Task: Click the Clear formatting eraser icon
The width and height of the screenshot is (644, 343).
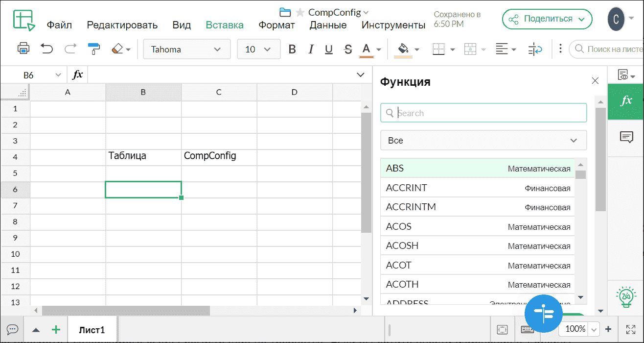Action: pos(117,49)
